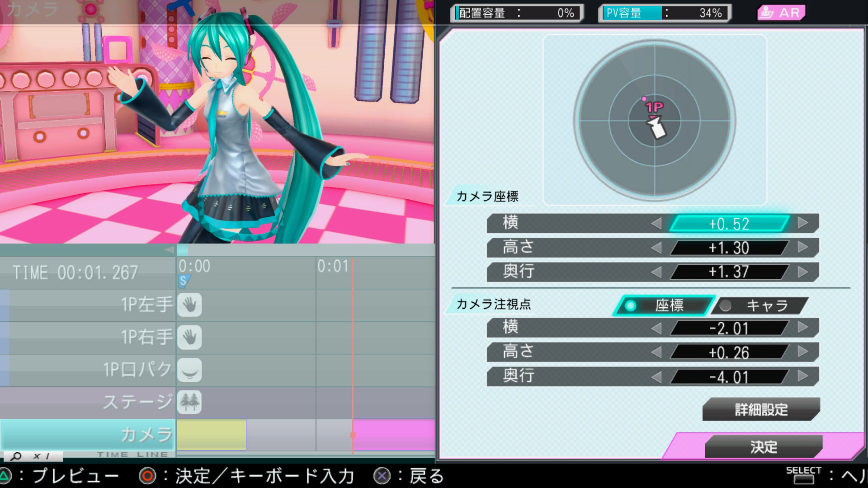Screen dimensions: 868x488
Task: Click the 1P left hand icon
Action: [189, 305]
